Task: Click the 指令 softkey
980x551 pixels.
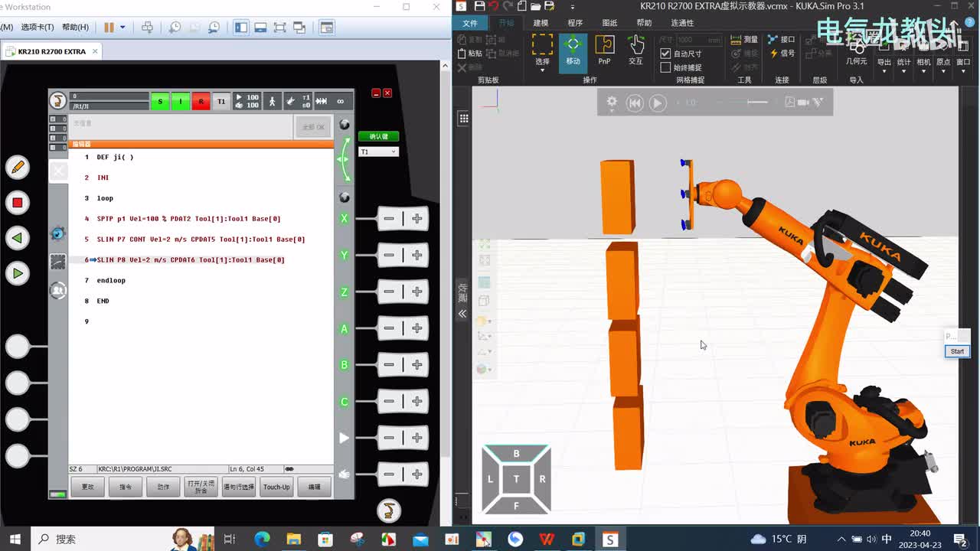Action: (126, 487)
